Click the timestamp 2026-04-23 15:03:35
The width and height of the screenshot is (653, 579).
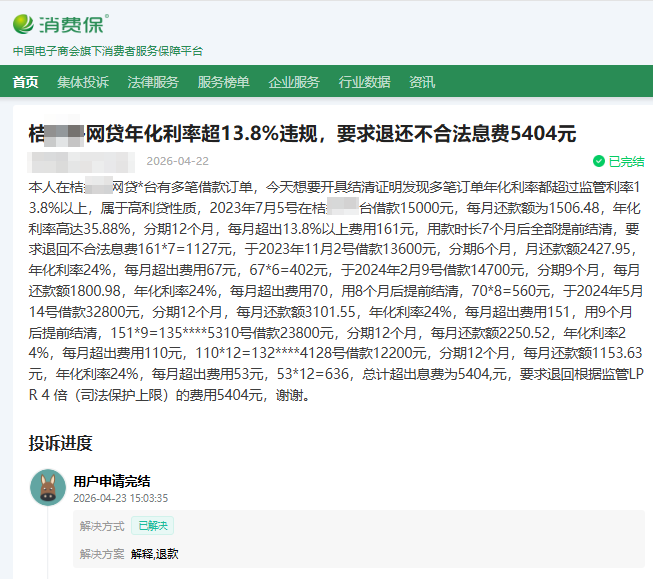coord(120,497)
